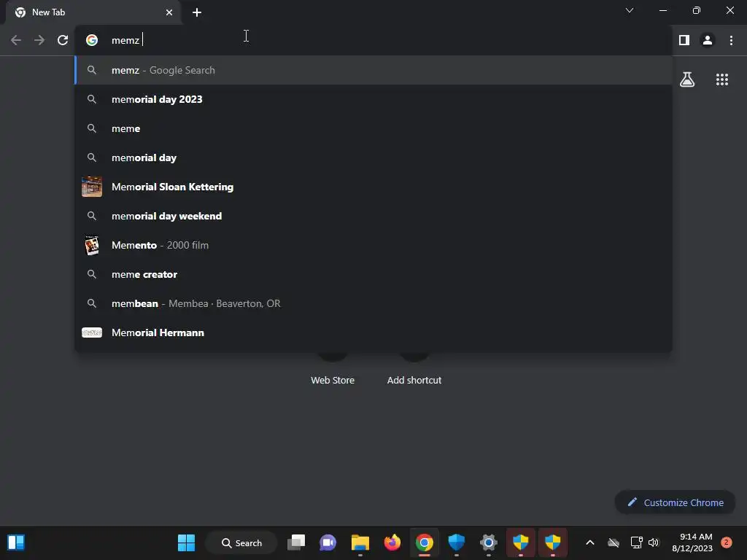This screenshot has width=747, height=560.
Task: Open the Windows Start menu
Action: (186, 542)
